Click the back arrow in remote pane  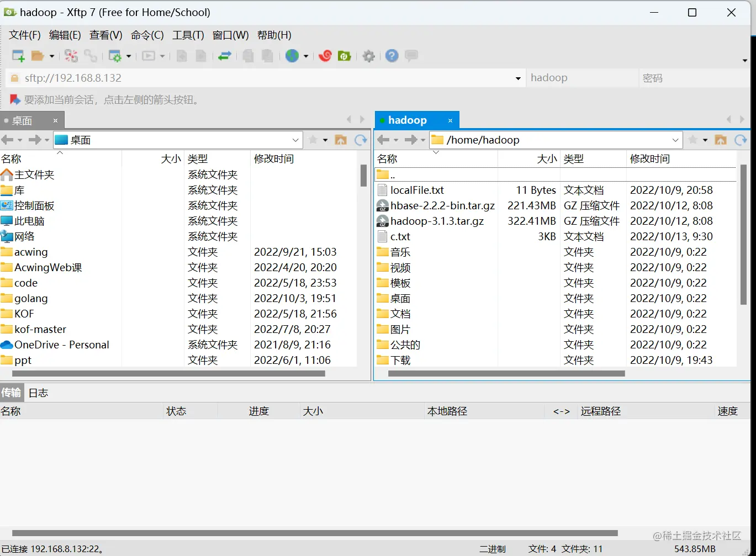(384, 140)
